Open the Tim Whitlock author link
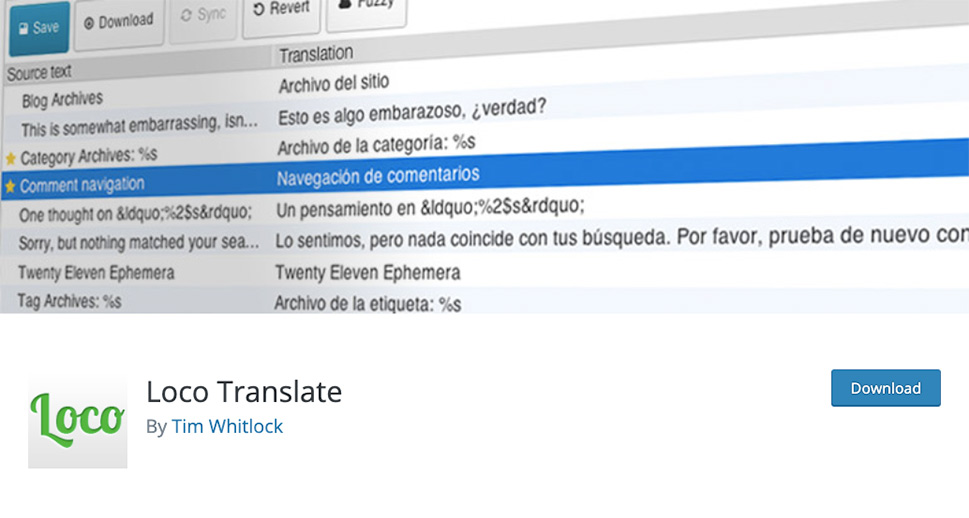Image resolution: width=969 pixels, height=518 pixels. (227, 427)
